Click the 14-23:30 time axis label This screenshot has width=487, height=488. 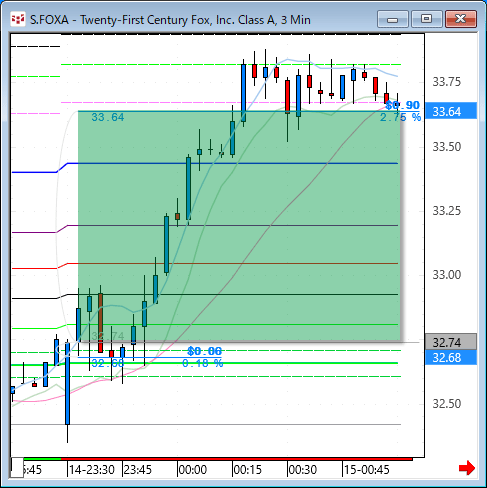(x=92, y=470)
